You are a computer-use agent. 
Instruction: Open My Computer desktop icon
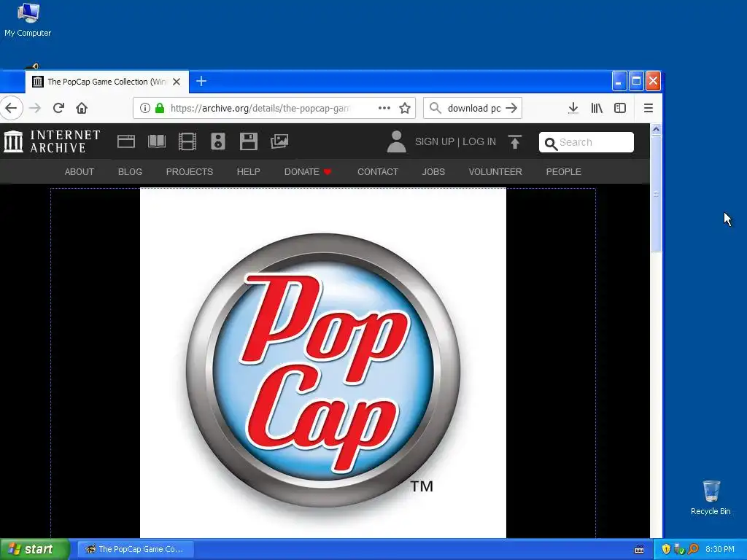(x=28, y=20)
